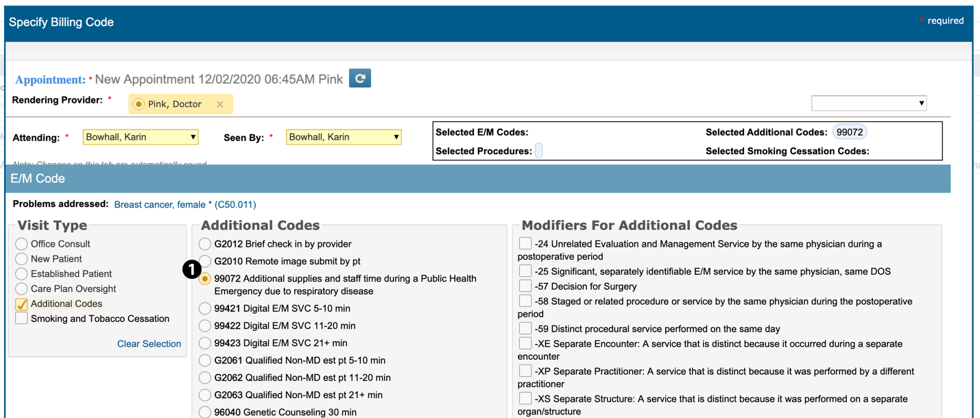980x418 pixels.
Task: Check the -57 Decision for Surgery modifier
Action: (525, 286)
